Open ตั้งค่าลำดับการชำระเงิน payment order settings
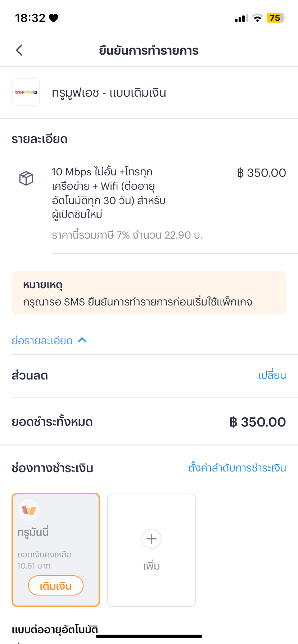This screenshot has width=298, height=644. pos(237,468)
